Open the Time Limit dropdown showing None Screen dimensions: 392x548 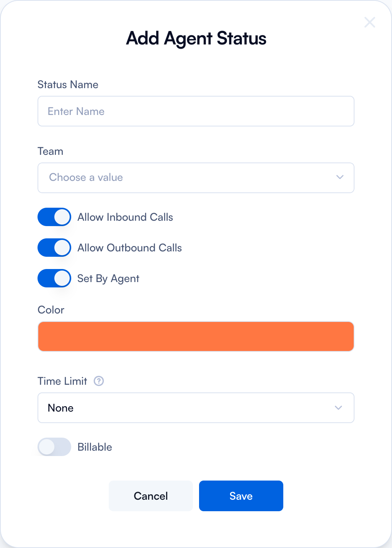196,408
